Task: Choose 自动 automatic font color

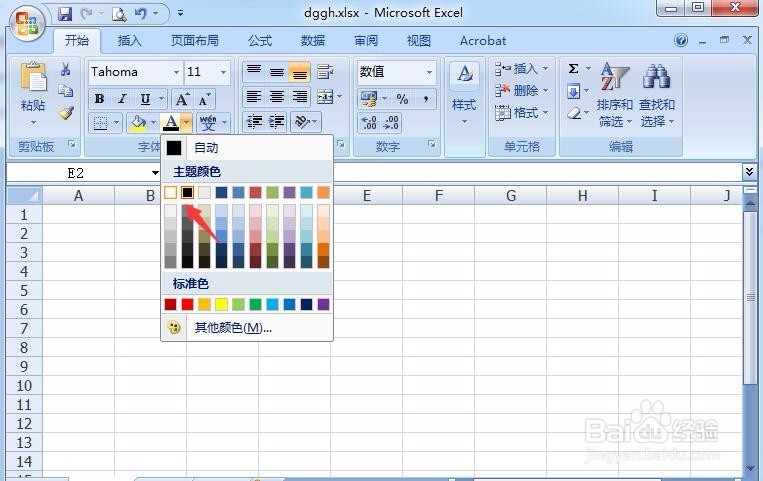Action: pyautogui.click(x=247, y=148)
